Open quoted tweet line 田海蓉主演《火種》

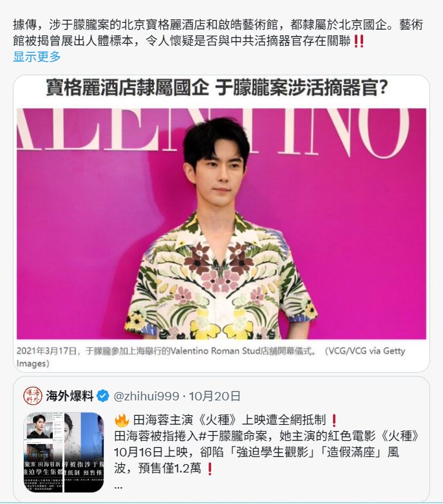(x=187, y=420)
